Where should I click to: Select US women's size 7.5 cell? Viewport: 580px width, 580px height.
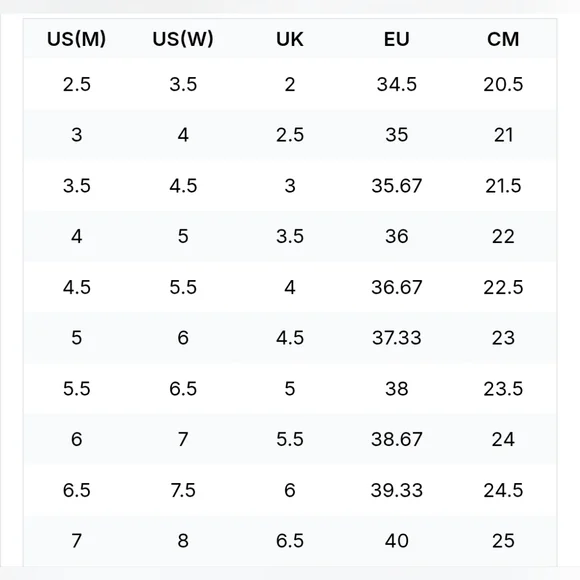(183, 490)
